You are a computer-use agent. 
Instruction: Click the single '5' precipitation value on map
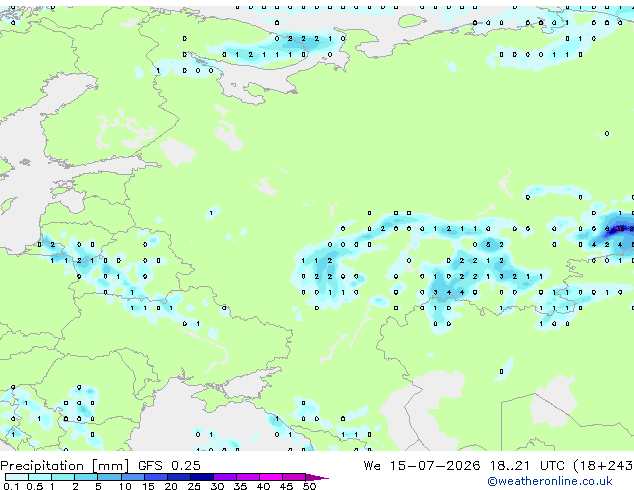[x=488, y=245]
